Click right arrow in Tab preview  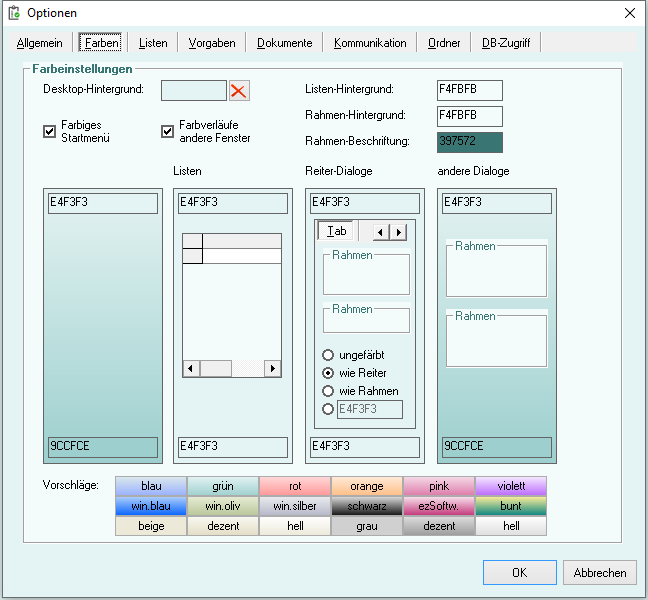pyautogui.click(x=398, y=232)
